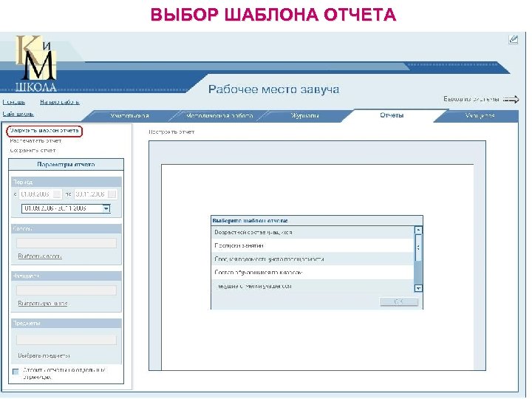
Task: Click the Предметы section header
Action: (66, 324)
